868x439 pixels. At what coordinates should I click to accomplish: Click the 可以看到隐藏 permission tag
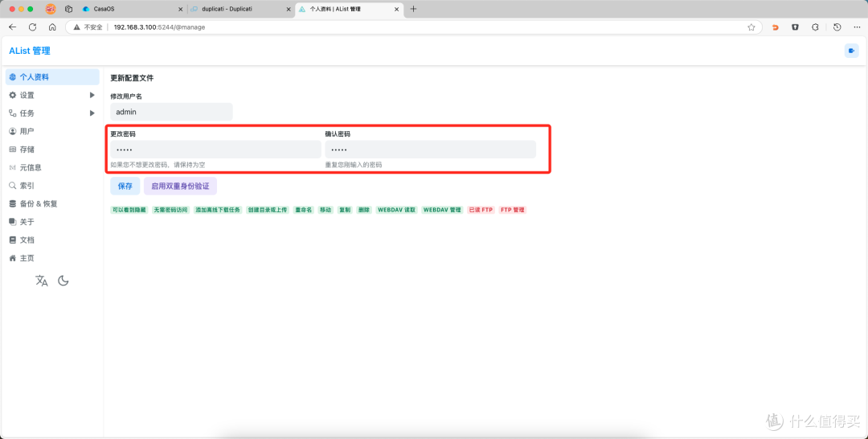129,210
